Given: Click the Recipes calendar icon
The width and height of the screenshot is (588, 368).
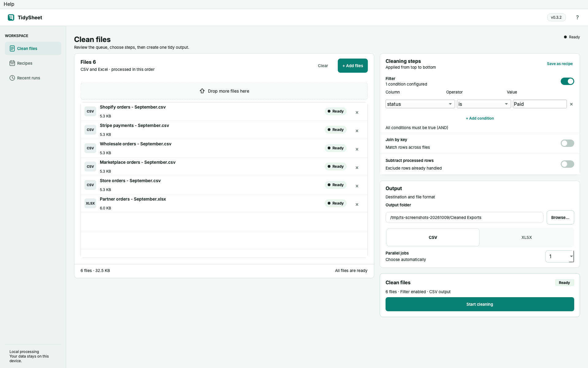Looking at the screenshot, I should click(x=12, y=63).
